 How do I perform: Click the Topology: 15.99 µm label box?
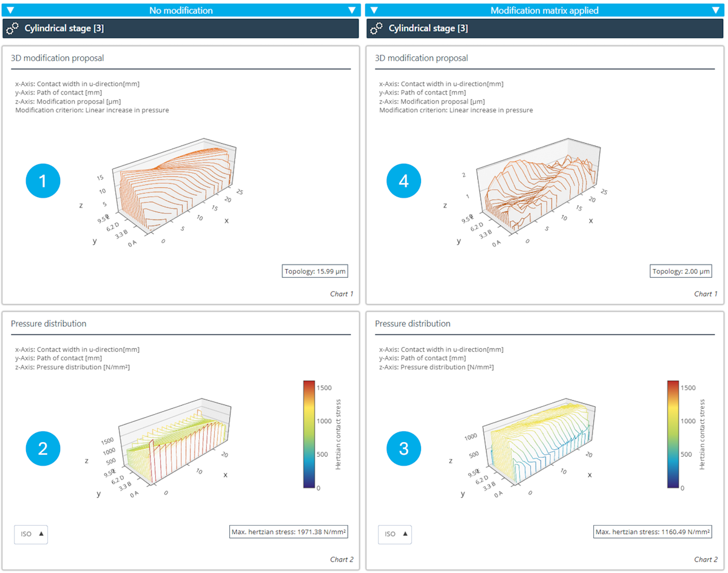tap(315, 272)
